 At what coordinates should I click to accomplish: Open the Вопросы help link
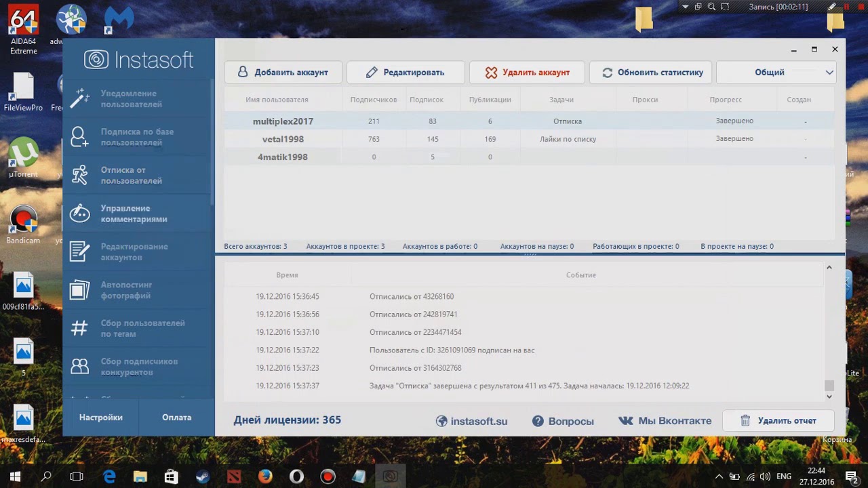(563, 421)
